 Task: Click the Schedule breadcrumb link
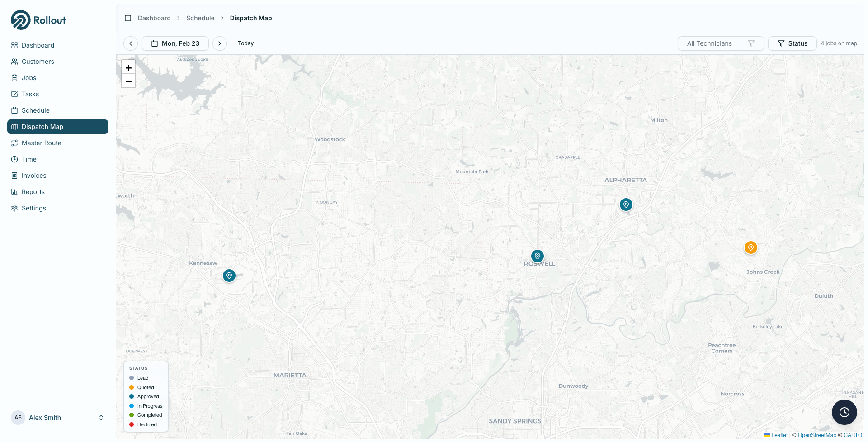coord(200,18)
